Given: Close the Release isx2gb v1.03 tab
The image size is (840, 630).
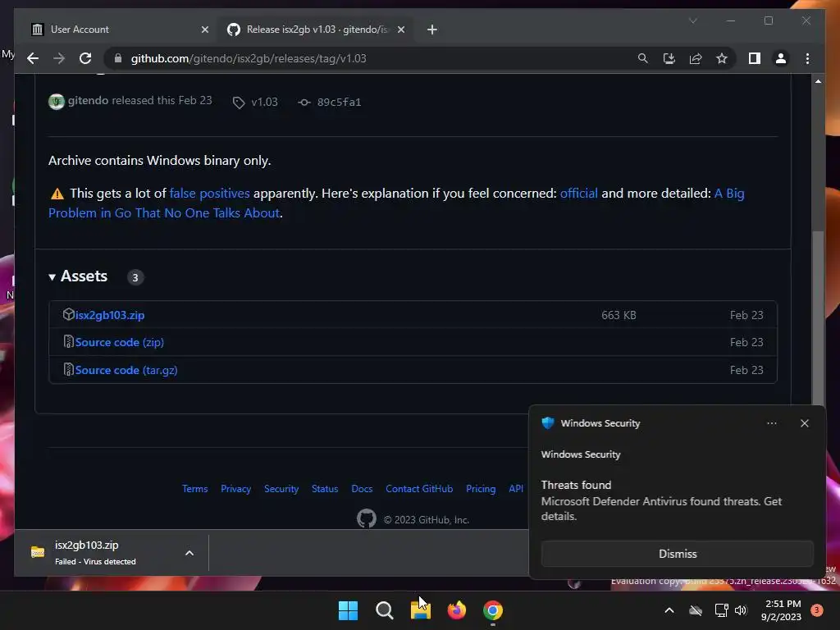Looking at the screenshot, I should coord(401,30).
